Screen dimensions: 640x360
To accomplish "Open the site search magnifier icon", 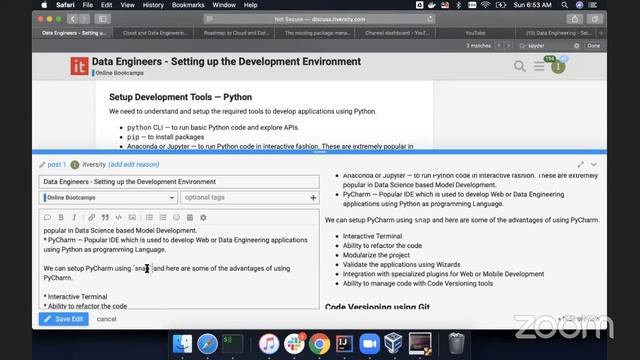I will point(520,66).
